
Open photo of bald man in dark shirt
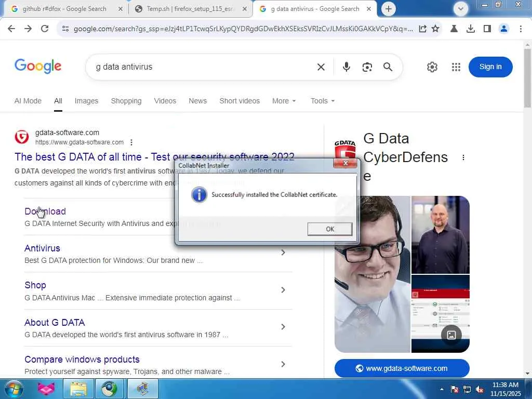click(441, 235)
